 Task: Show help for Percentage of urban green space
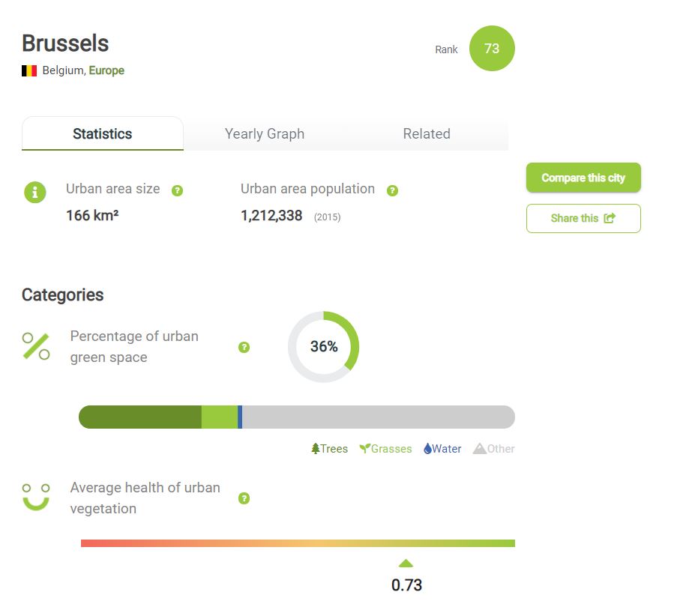coord(244,347)
